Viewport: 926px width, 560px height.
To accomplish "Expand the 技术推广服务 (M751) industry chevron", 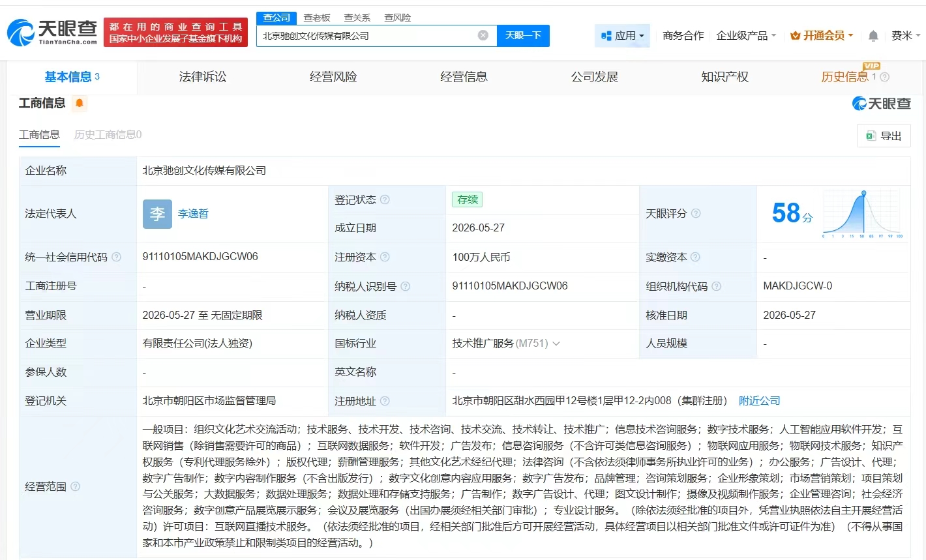I will point(556,344).
